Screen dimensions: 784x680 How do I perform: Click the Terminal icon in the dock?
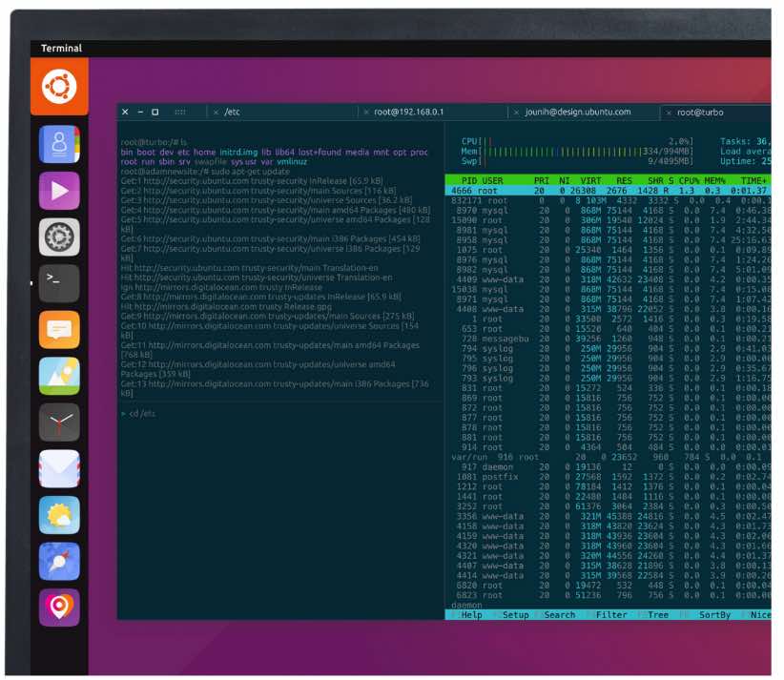click(59, 283)
